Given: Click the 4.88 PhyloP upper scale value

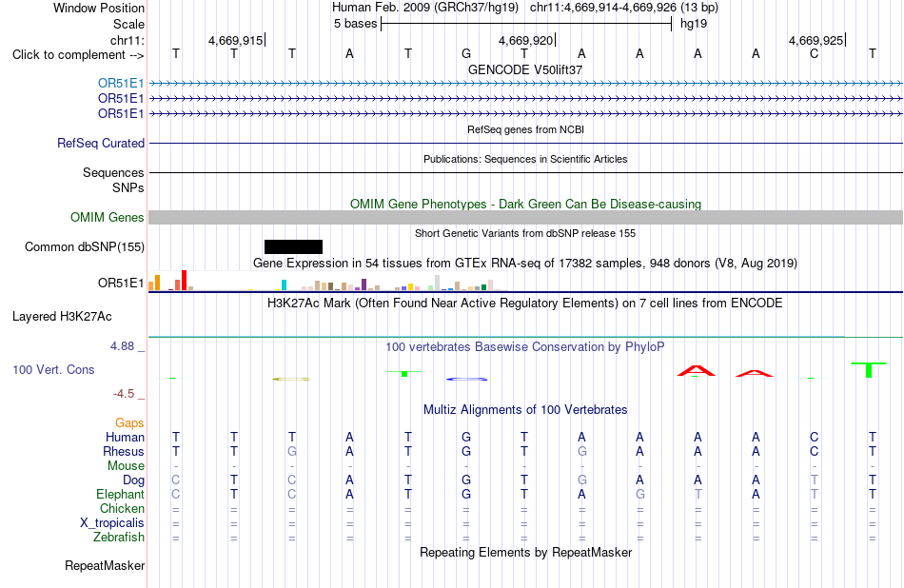Looking at the screenshot, I should pos(122,346).
